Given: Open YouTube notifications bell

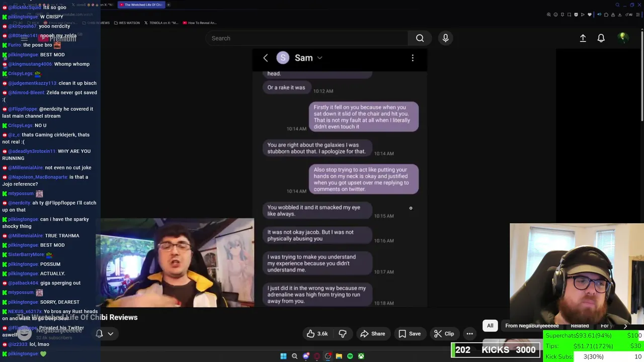Looking at the screenshot, I should tap(601, 38).
